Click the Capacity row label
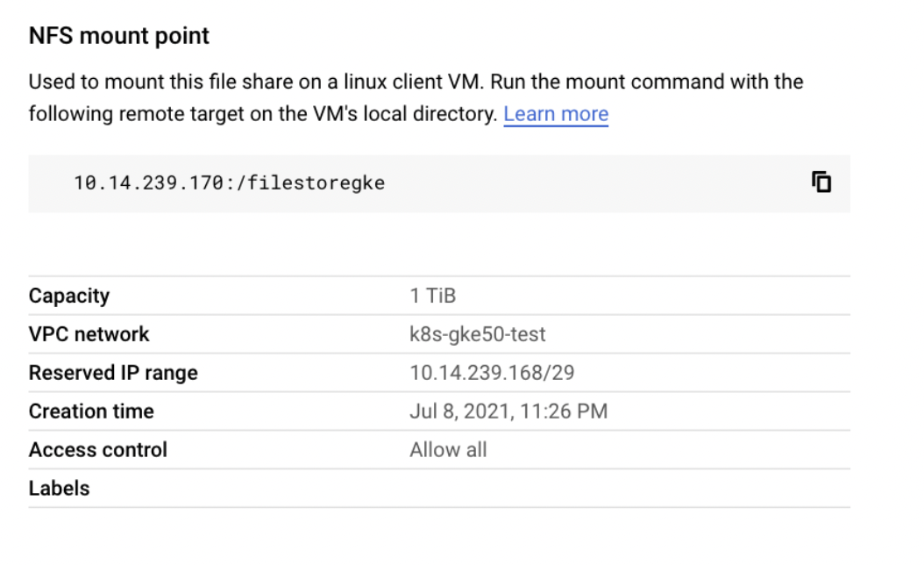This screenshot has width=924, height=565. pyautogui.click(x=69, y=296)
